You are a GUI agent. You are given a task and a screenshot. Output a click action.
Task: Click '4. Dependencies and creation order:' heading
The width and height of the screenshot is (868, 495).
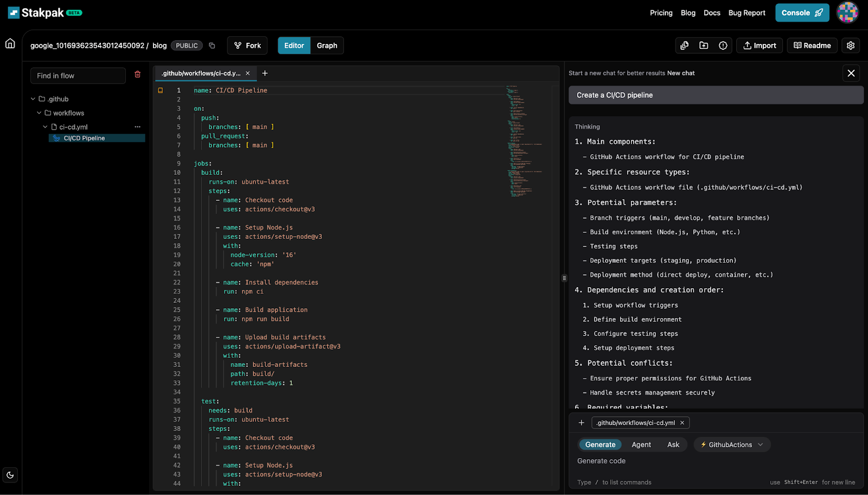pos(649,290)
